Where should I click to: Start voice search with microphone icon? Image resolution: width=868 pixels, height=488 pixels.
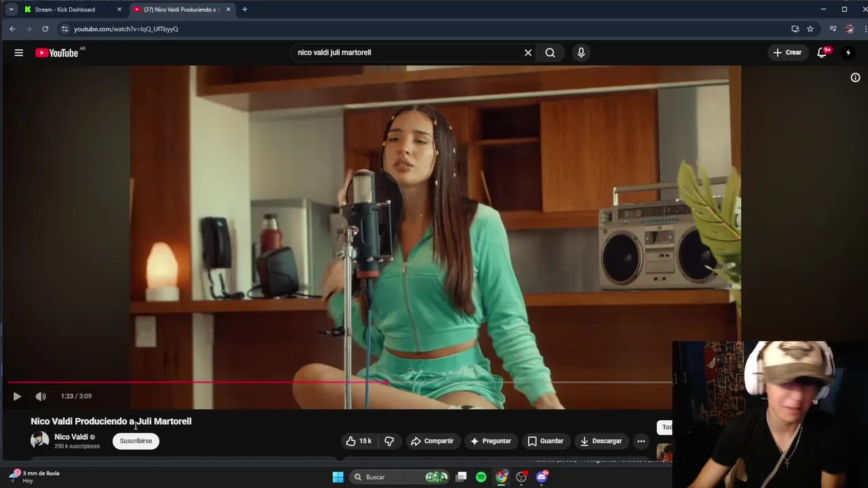pos(580,52)
